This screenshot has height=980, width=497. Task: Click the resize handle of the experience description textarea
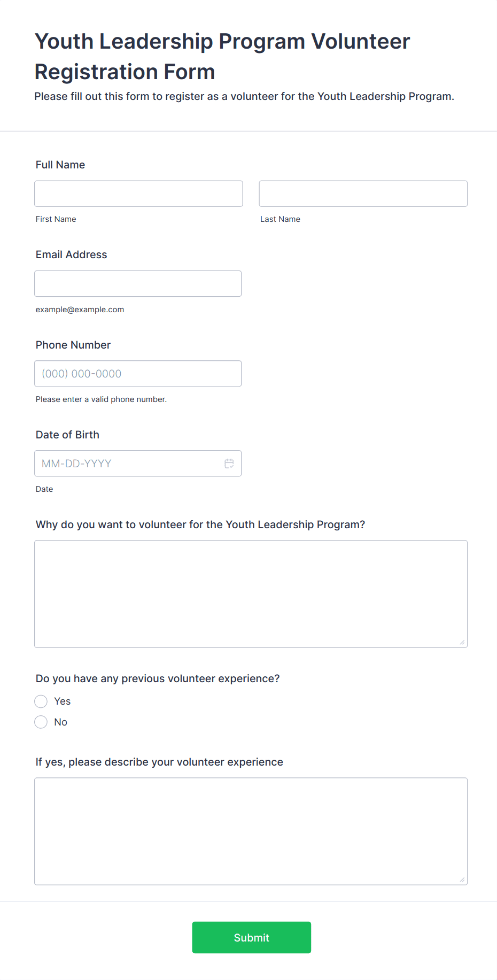(462, 879)
